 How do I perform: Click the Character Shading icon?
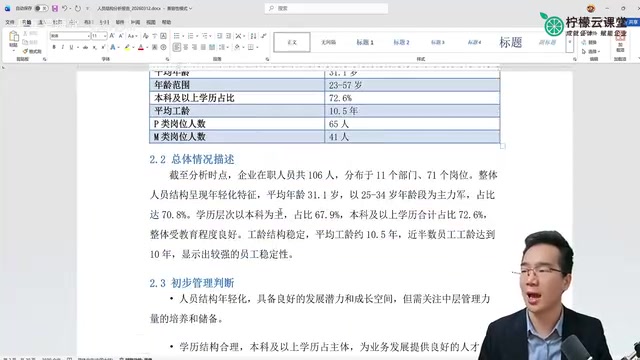tap(155, 47)
